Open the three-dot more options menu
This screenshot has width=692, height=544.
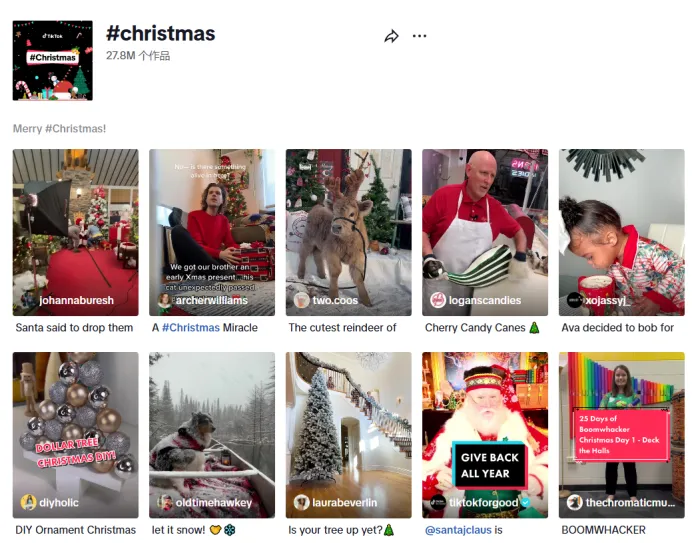pos(419,36)
